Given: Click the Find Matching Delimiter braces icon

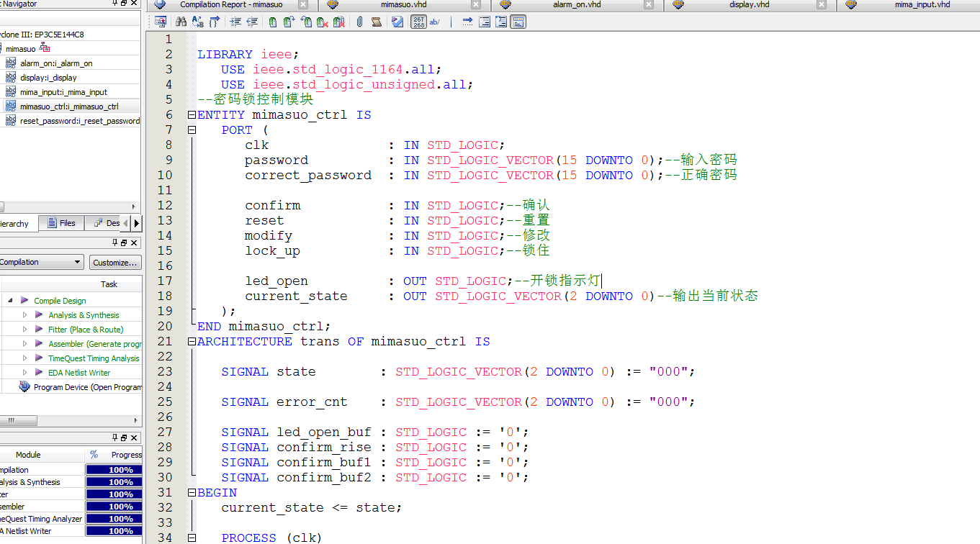Looking at the screenshot, I should coord(215,22).
